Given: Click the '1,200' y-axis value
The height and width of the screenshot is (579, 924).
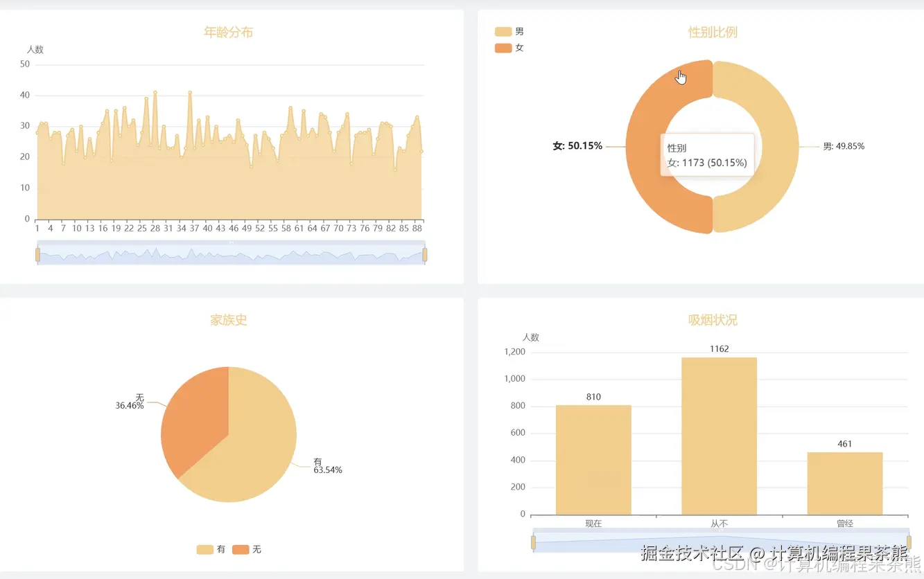Looking at the screenshot, I should click(x=514, y=352).
